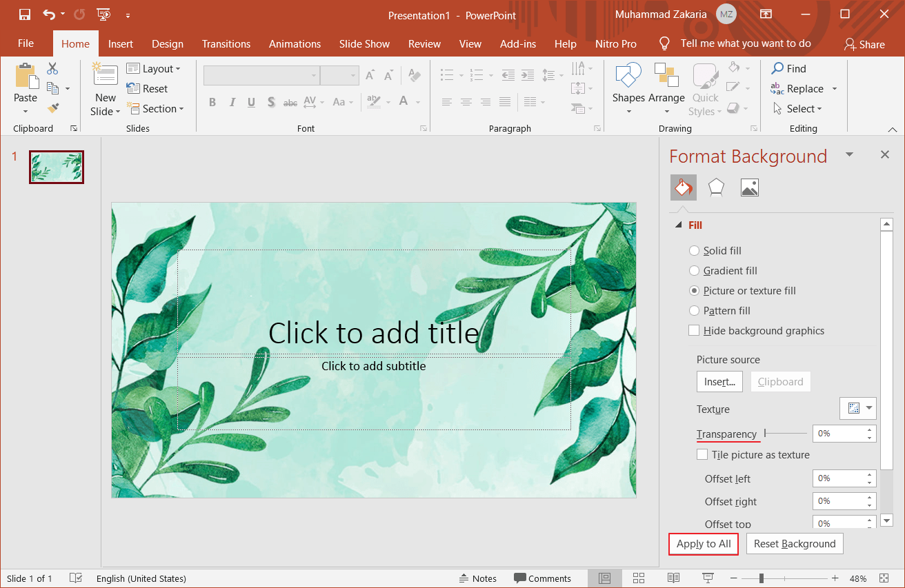Enable Hide background graphics
The height and width of the screenshot is (588, 905).
click(x=693, y=330)
